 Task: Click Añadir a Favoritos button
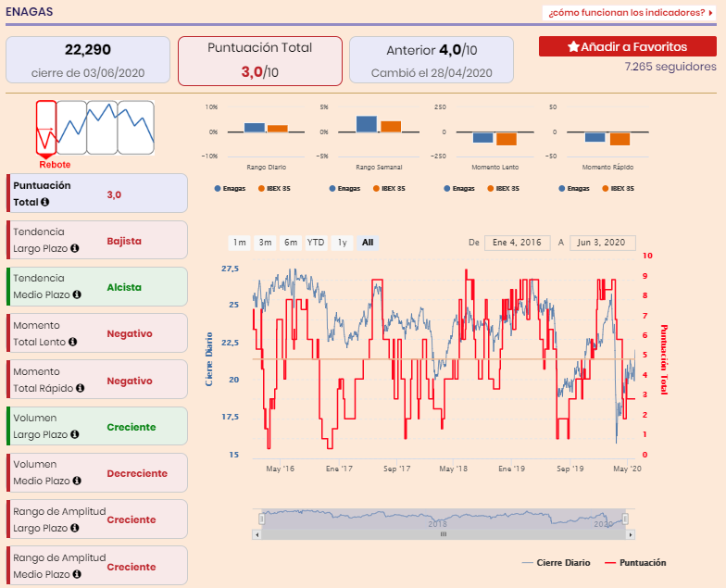click(x=628, y=46)
